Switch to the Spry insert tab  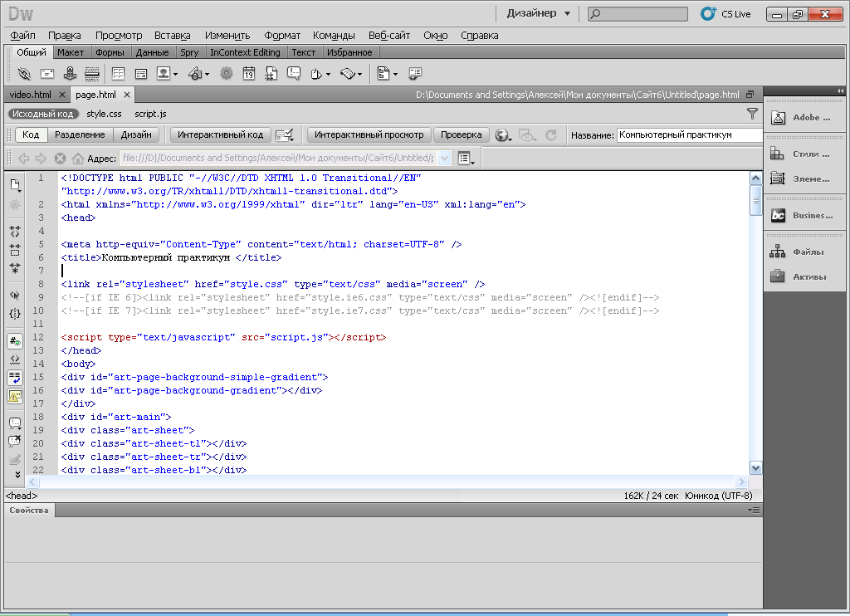pos(189,52)
